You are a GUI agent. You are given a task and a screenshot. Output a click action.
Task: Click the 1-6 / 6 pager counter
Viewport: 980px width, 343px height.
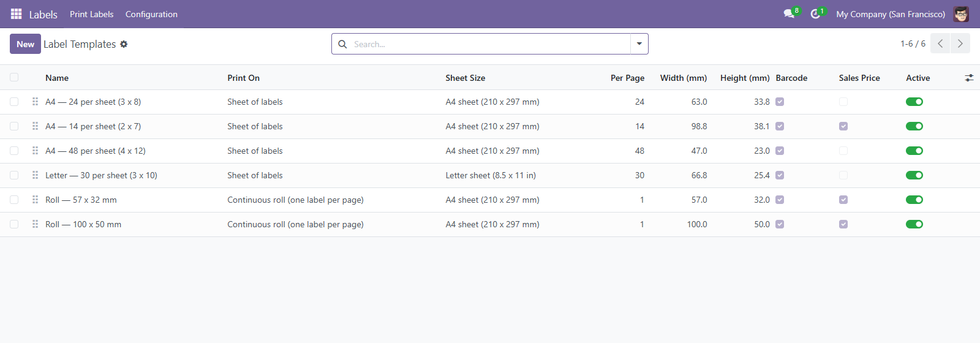(913, 43)
